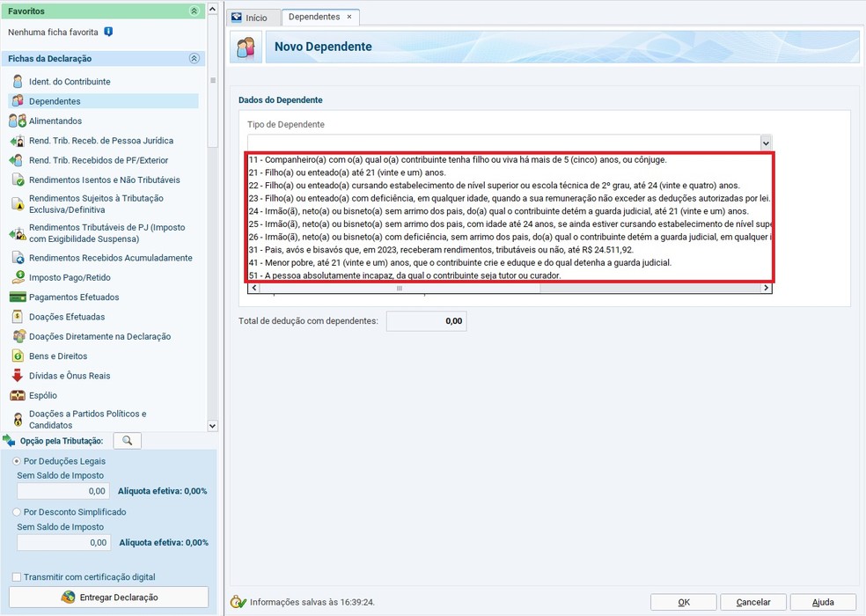This screenshot has height=616, width=866.
Task: Click the saved-info status icon at bottom
Action: pyautogui.click(x=238, y=602)
